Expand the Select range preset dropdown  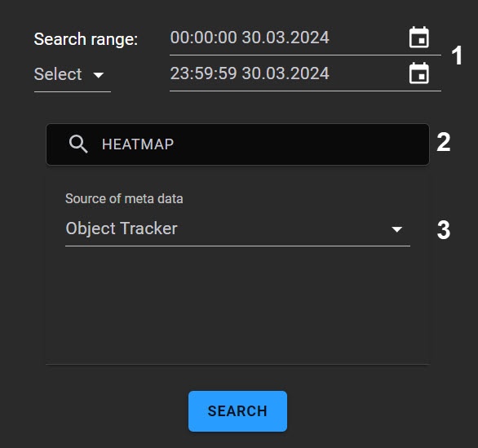[73, 75]
